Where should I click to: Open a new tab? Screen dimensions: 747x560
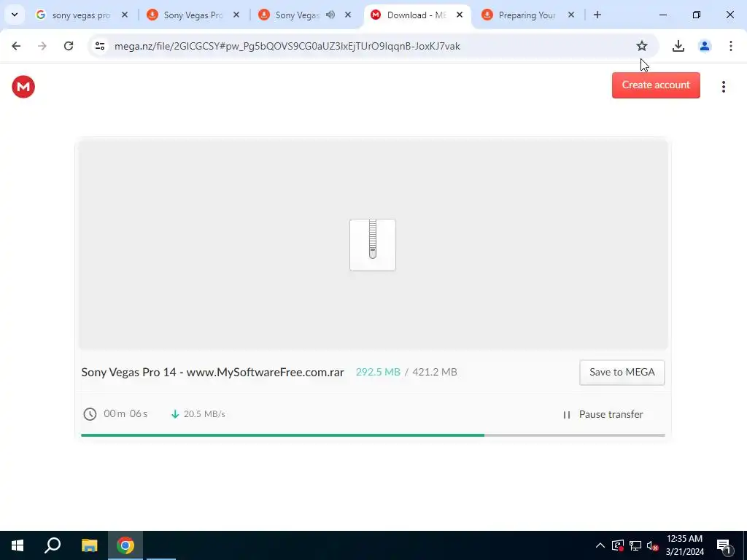(597, 15)
